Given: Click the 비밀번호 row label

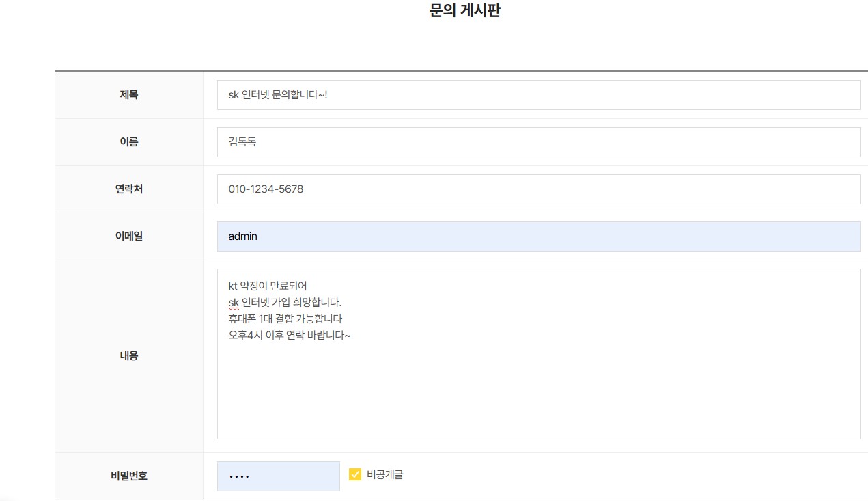Looking at the screenshot, I should 129,476.
